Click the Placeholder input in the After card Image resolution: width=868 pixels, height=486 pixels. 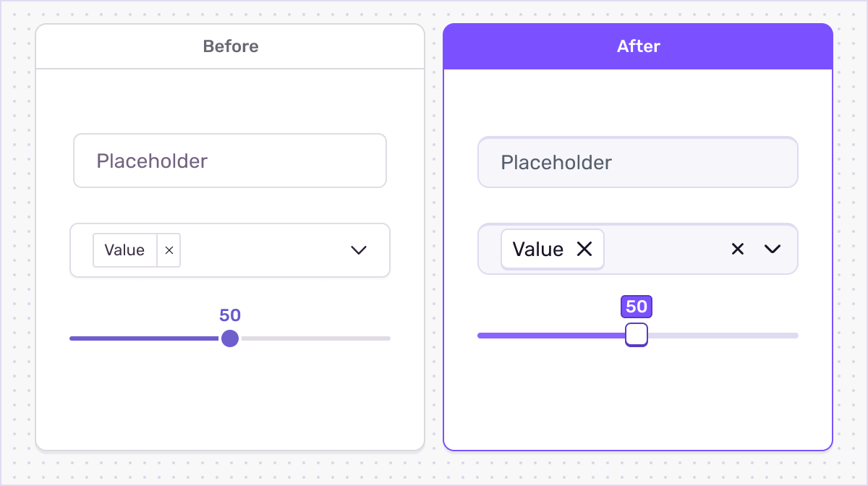(x=638, y=162)
